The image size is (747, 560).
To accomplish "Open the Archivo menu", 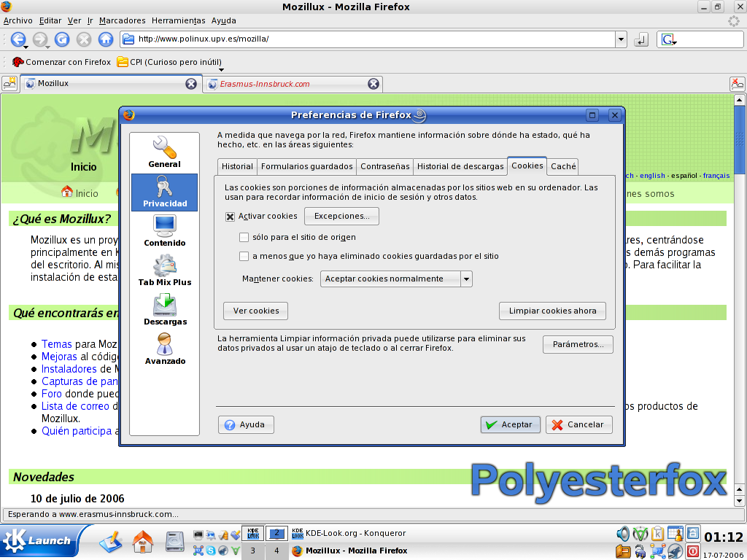I will point(18,20).
